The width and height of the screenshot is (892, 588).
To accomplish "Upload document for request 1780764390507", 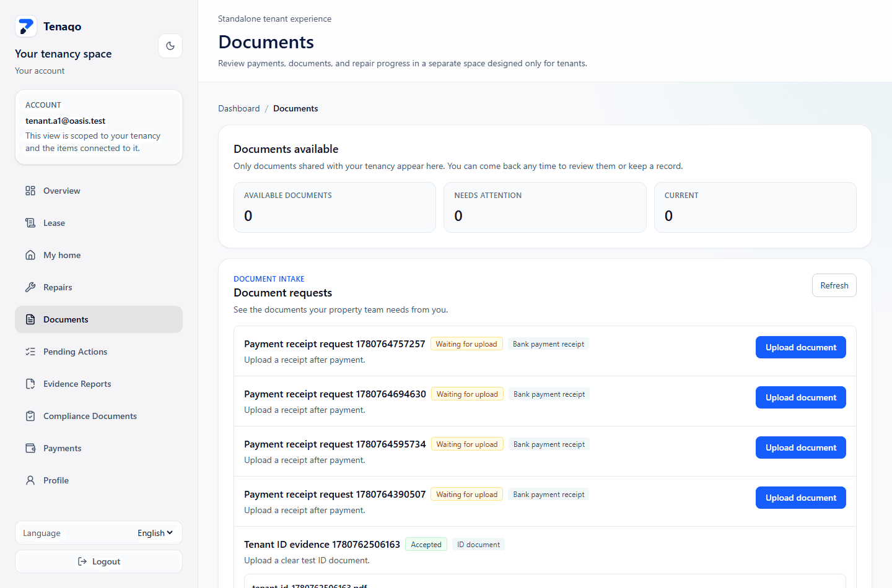I will pos(800,498).
